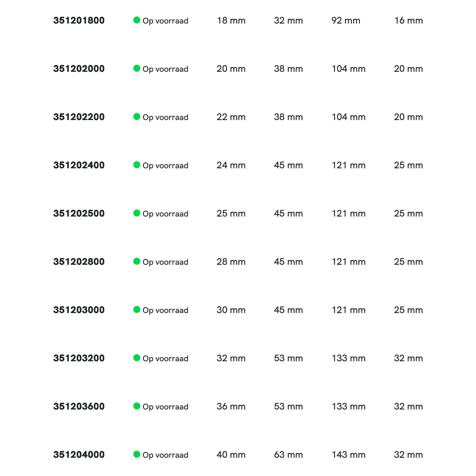Open product 351202200

79,117
